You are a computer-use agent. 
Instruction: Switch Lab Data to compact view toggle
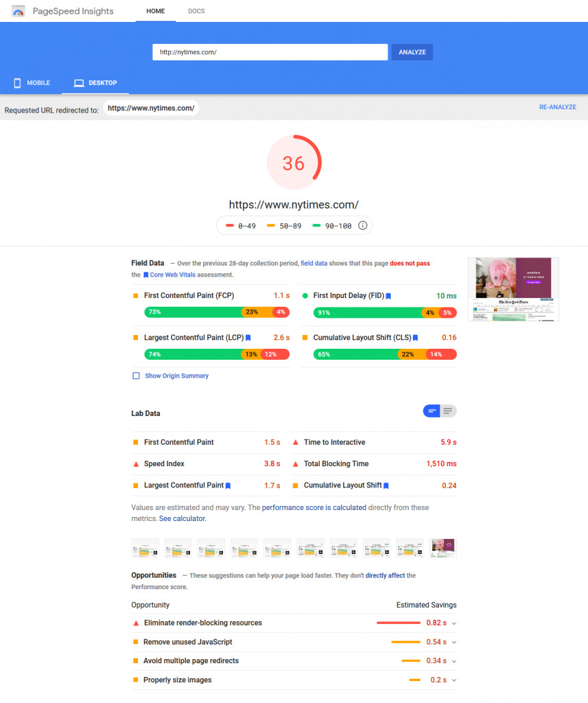point(432,411)
